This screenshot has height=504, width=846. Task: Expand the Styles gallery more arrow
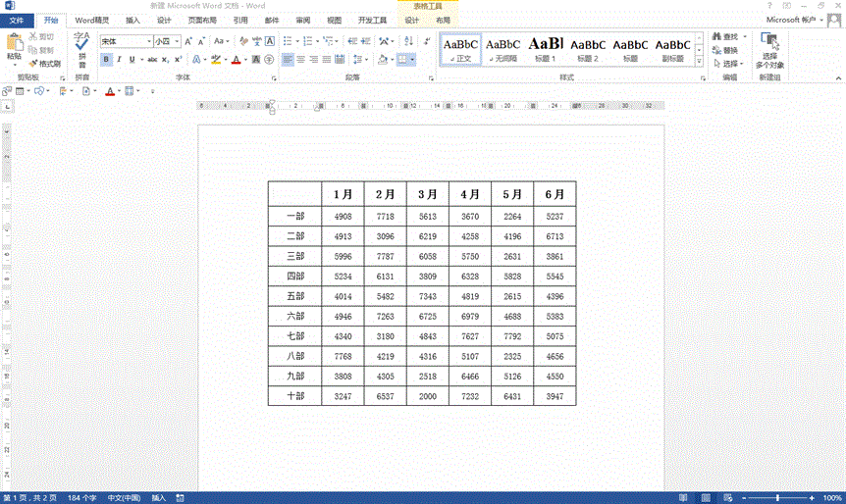pyautogui.click(x=702, y=60)
